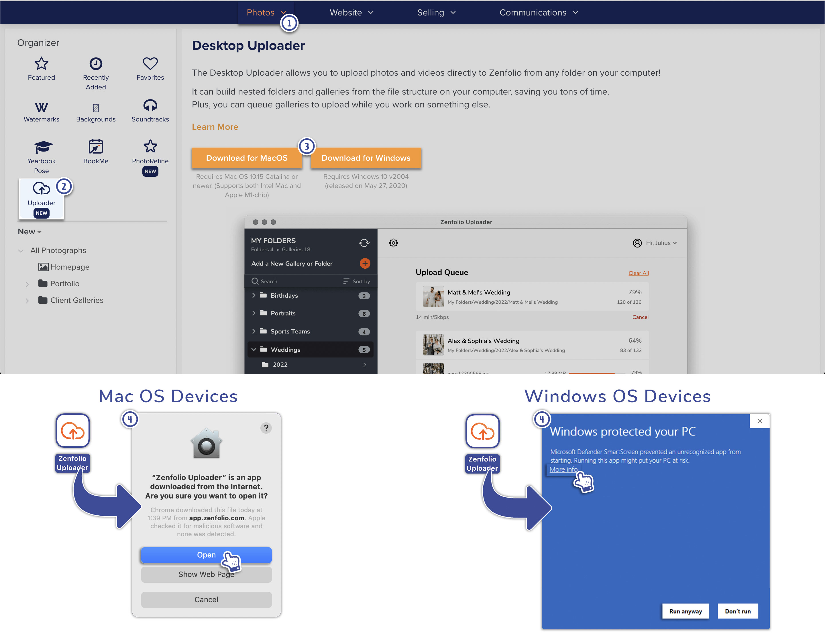Viewport: 825px width, 644px height.
Task: Select the Backgrounds icon
Action: pos(96,108)
